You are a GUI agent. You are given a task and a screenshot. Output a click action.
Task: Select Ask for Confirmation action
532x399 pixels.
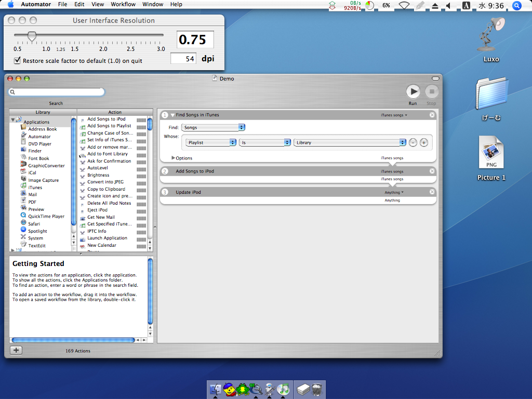(109, 161)
